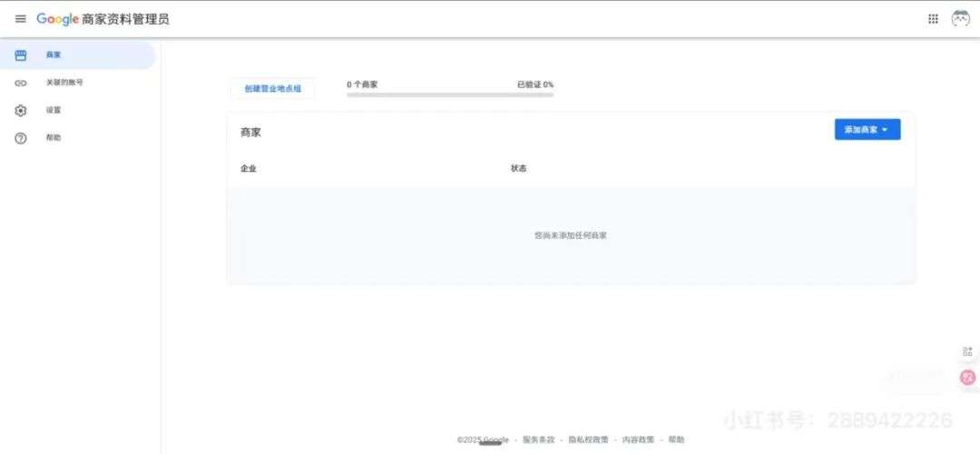Open the 内容政策 footer link

coord(638,439)
